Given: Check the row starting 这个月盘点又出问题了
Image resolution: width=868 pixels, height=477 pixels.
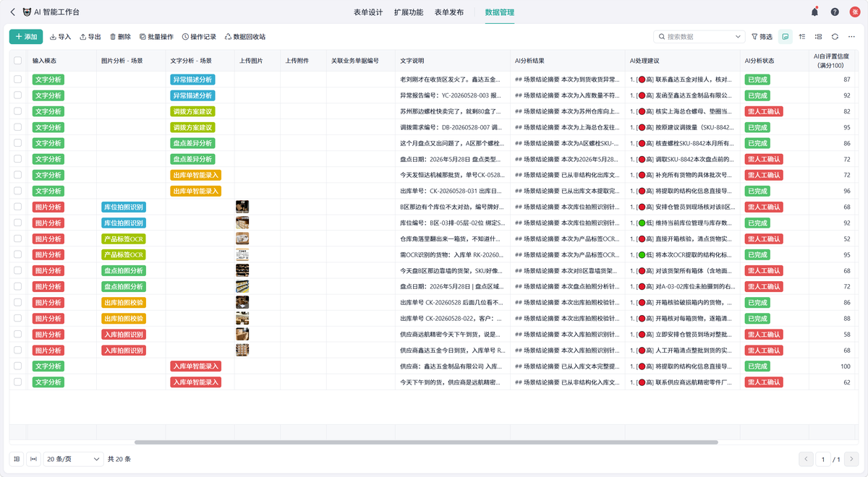Looking at the screenshot, I should coord(18,143).
